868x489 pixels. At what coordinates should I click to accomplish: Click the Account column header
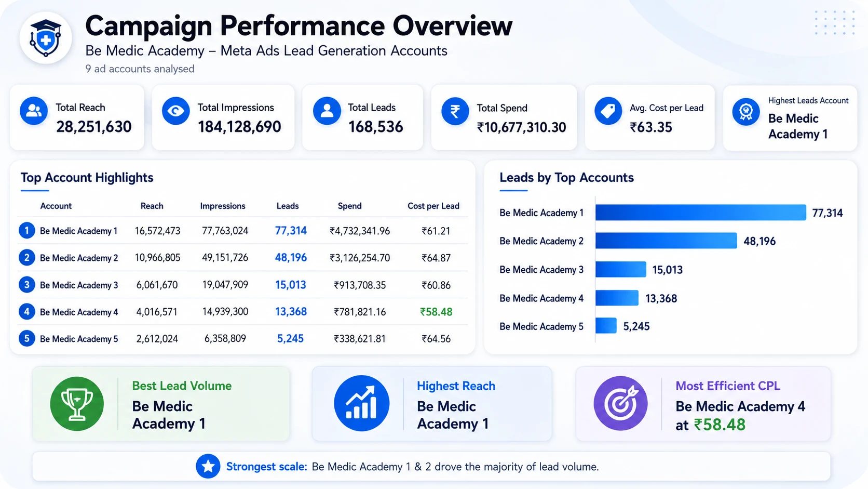pos(56,206)
